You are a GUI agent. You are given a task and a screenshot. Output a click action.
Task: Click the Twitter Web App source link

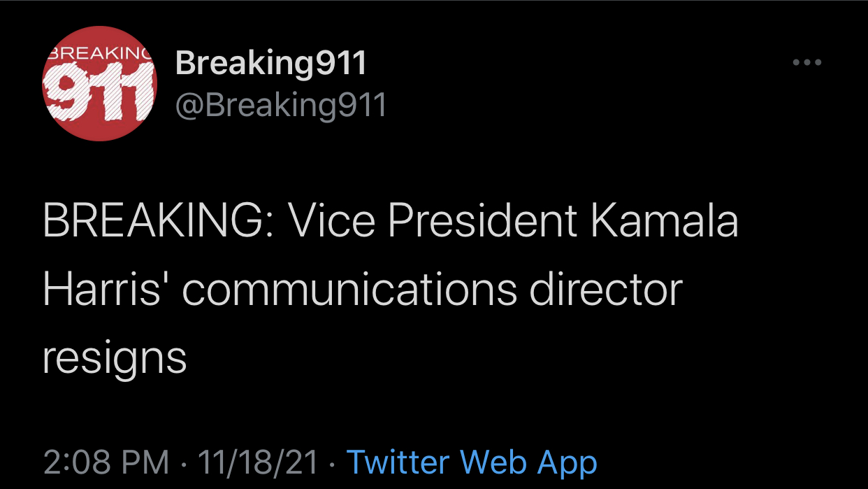pos(472,462)
